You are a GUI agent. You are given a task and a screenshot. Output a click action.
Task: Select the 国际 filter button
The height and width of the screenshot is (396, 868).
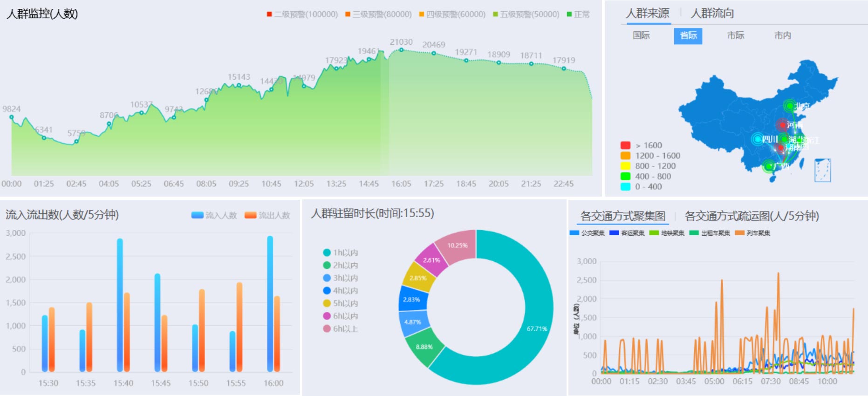(641, 35)
